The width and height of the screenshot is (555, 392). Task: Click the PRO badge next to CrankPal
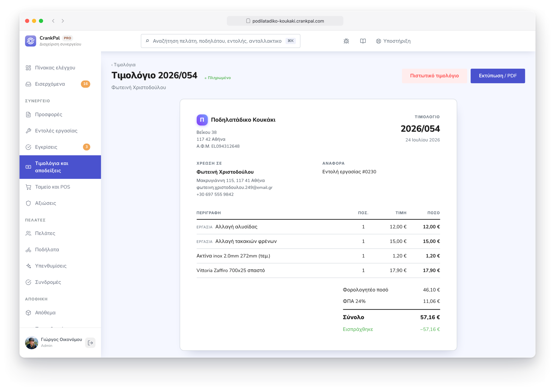pyautogui.click(x=68, y=38)
